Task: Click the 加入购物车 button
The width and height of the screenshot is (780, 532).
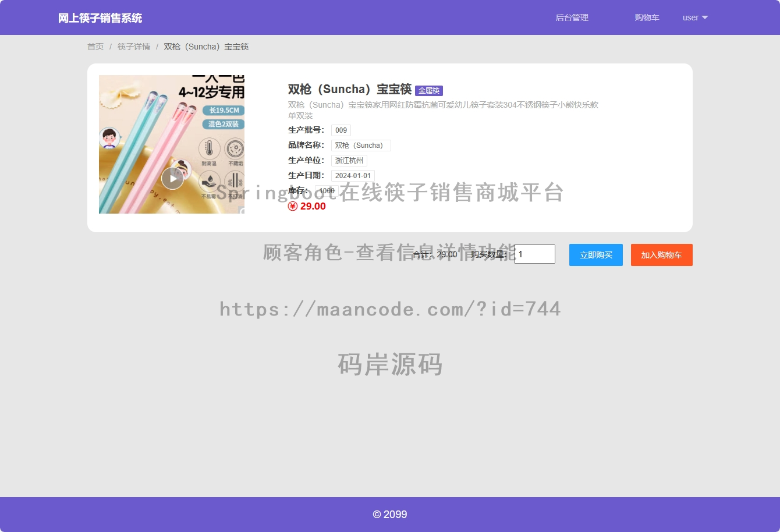Action: click(x=662, y=255)
